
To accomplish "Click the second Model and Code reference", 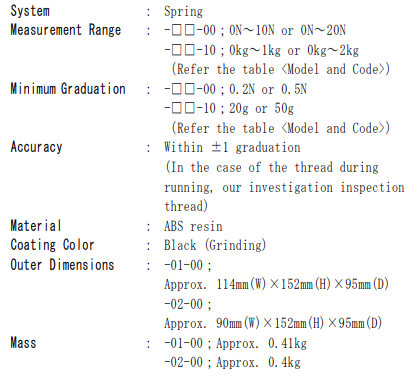I will (280, 128).
